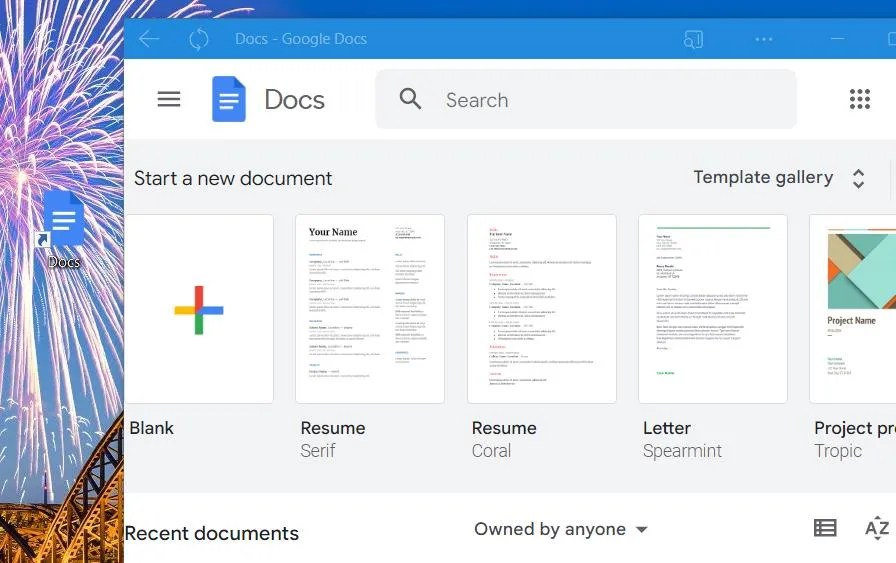This screenshot has height=563, width=896.
Task: Click the Tropic template label
Action: (x=838, y=452)
